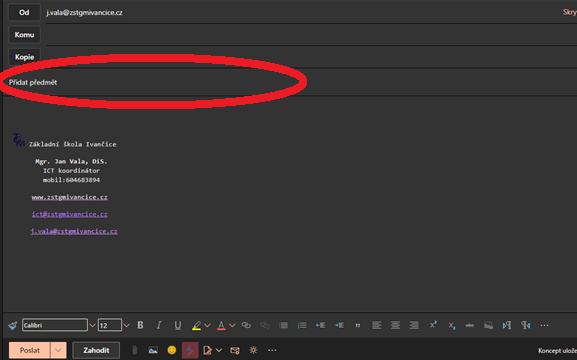The width and height of the screenshot is (577, 360).
Task: Expand the font list arrow
Action: [92, 325]
